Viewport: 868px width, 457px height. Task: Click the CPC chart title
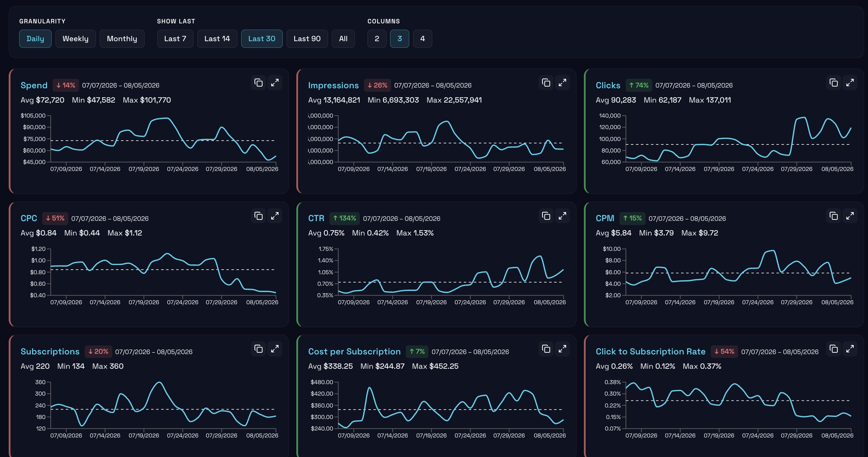[x=29, y=218]
